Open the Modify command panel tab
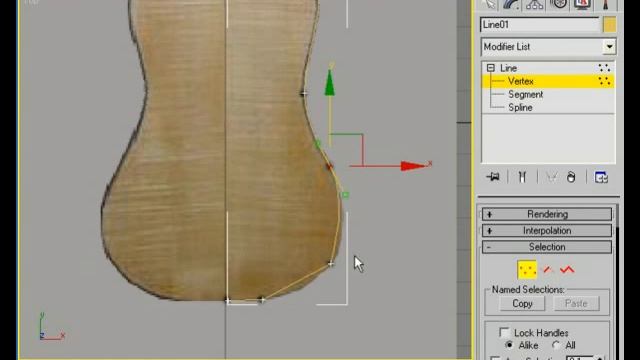The width and height of the screenshot is (640, 360). tap(511, 4)
